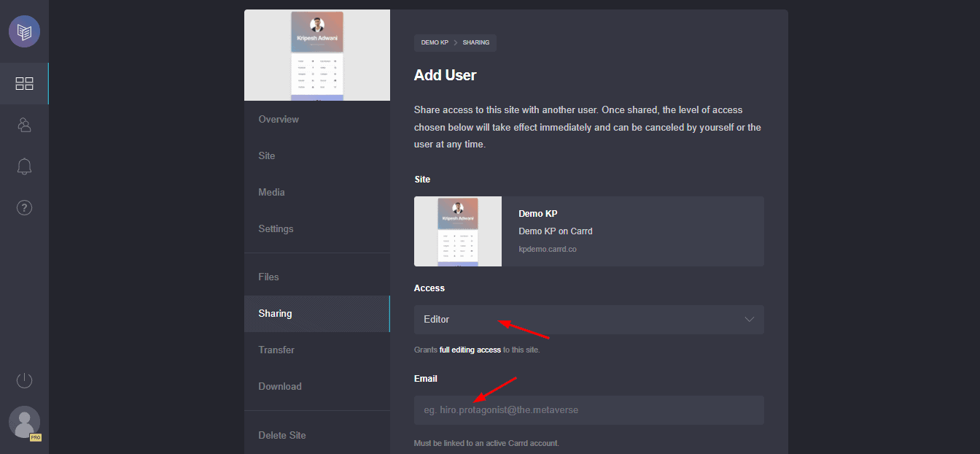
Task: Open the Editor access level selector
Action: click(576, 320)
